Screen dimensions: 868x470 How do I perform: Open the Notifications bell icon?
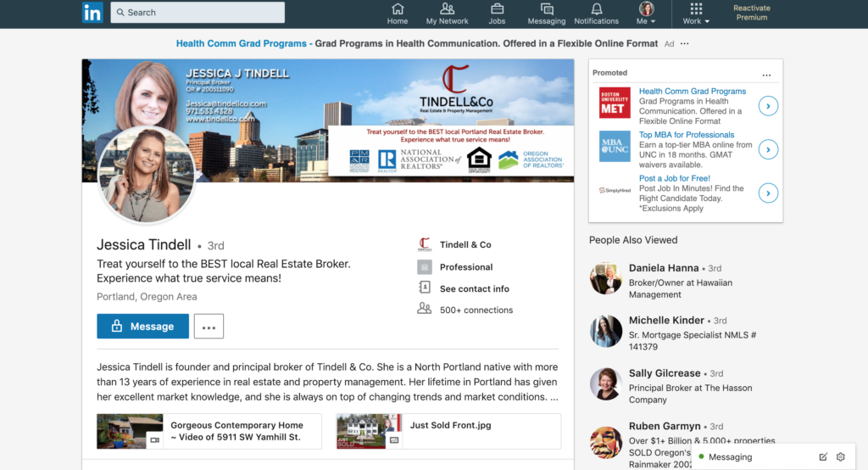[x=596, y=14]
